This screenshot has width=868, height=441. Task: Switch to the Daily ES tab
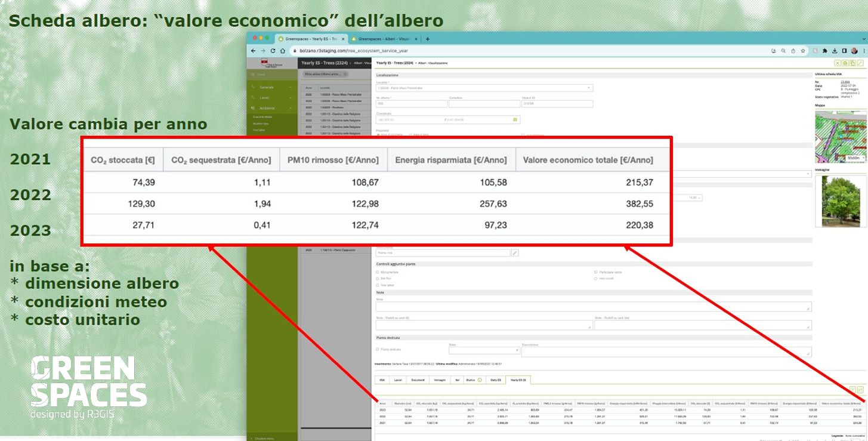(495, 380)
